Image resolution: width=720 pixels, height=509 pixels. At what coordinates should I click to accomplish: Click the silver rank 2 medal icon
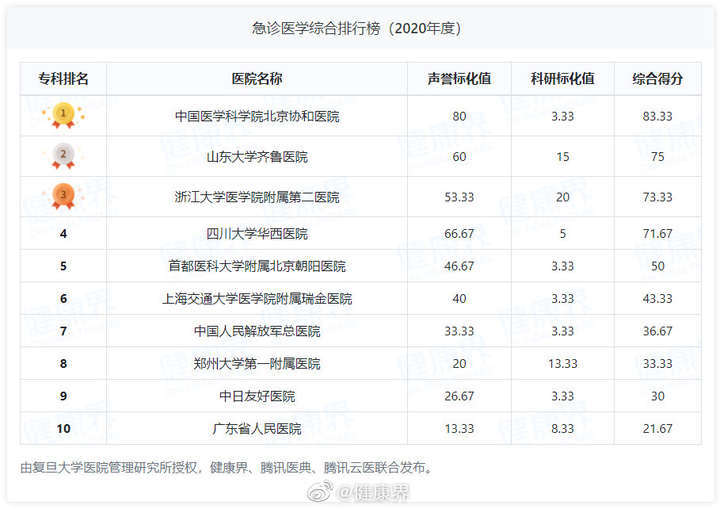63,156
